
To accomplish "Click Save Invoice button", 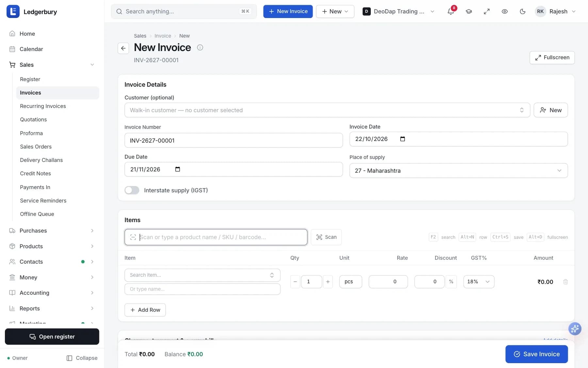I will coord(537,354).
